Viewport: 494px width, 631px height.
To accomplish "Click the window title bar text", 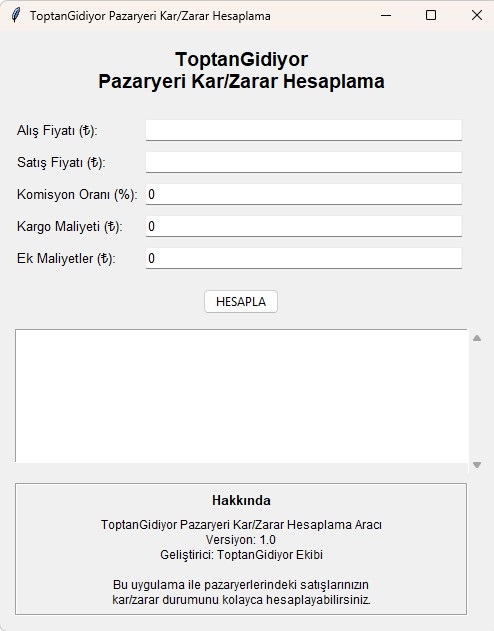I will (150, 16).
